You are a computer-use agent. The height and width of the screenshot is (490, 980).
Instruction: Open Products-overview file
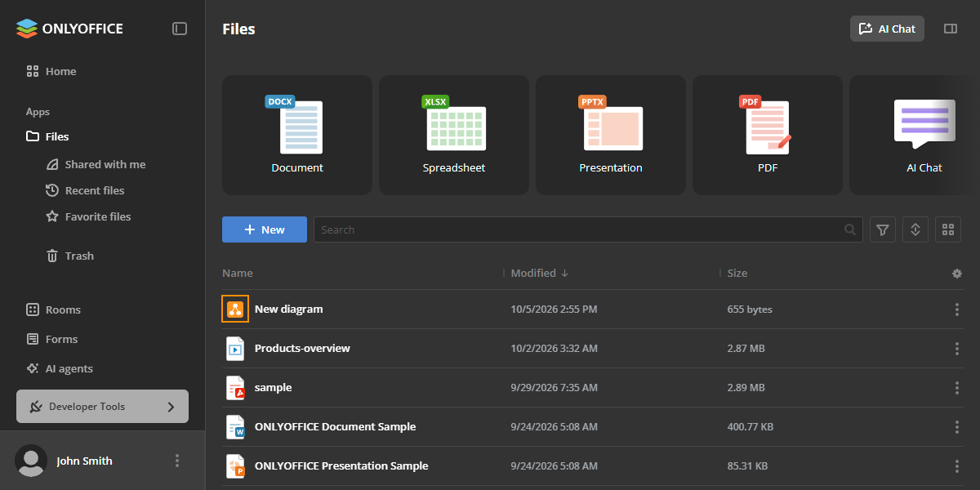(302, 348)
